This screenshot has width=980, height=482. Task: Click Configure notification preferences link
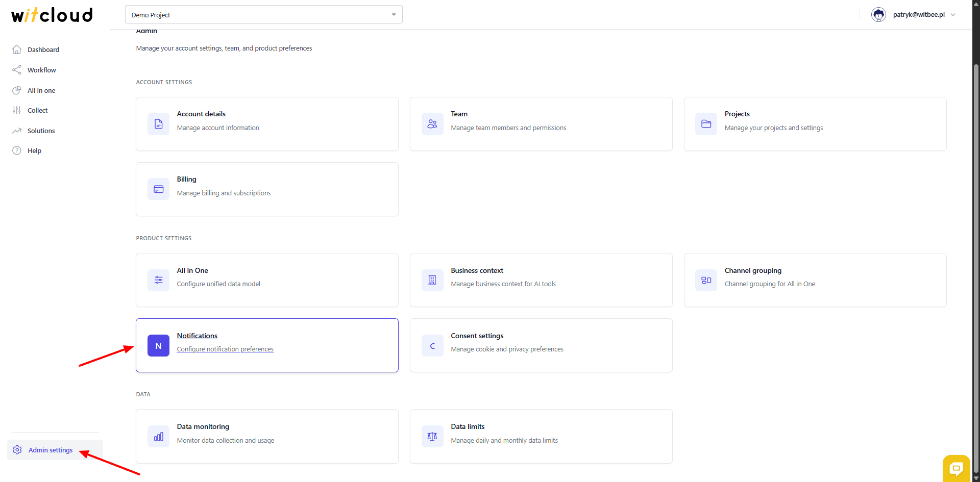tap(225, 349)
